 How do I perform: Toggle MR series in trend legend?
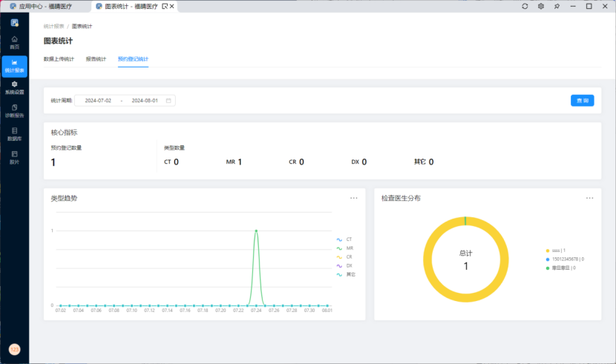coord(344,248)
